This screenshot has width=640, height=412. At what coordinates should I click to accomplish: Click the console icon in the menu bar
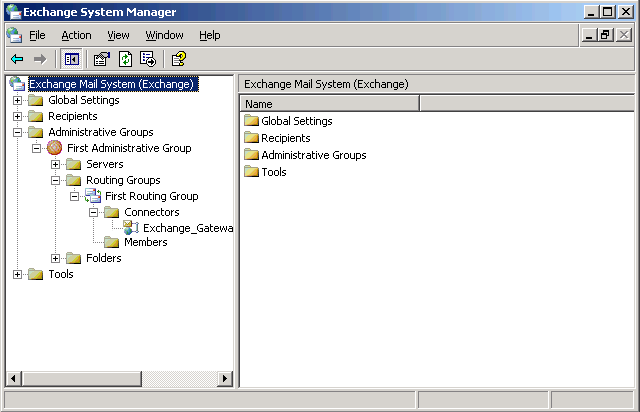coord(14,35)
